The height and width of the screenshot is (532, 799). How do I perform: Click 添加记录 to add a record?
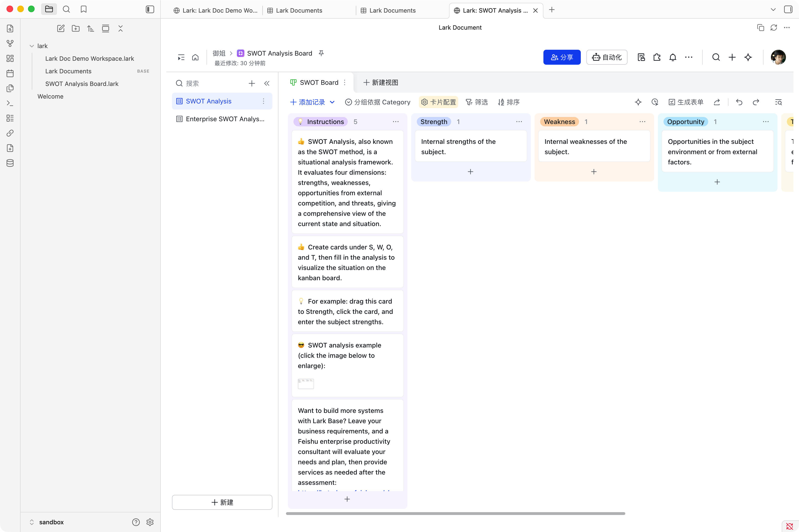(x=307, y=102)
